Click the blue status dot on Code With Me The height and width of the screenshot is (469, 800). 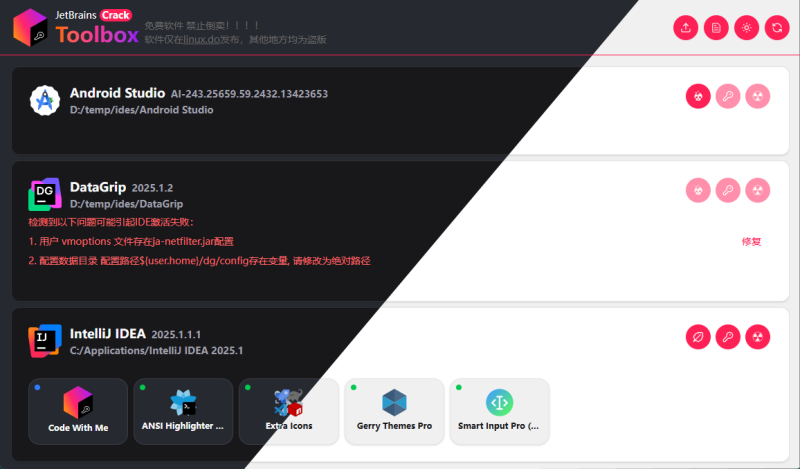37,387
